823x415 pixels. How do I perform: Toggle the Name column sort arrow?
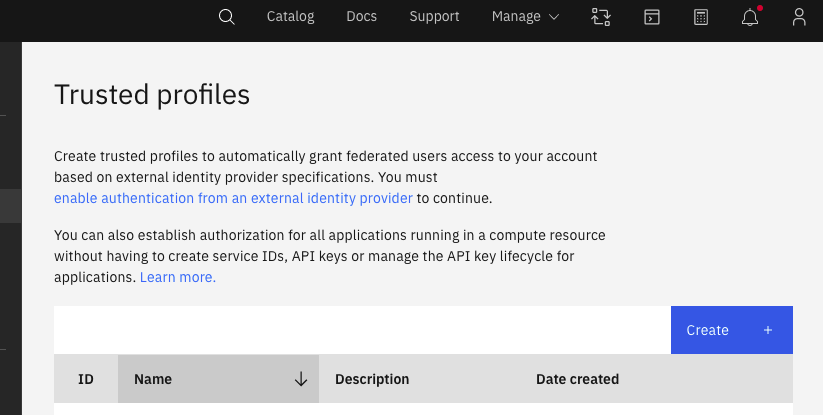click(x=300, y=379)
